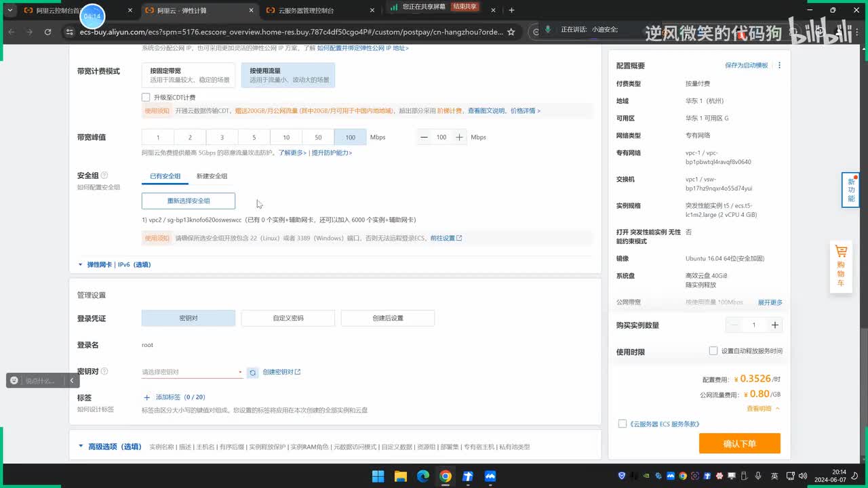The height and width of the screenshot is (488, 868).
Task: Open a new browser tab
Action: click(x=511, y=10)
